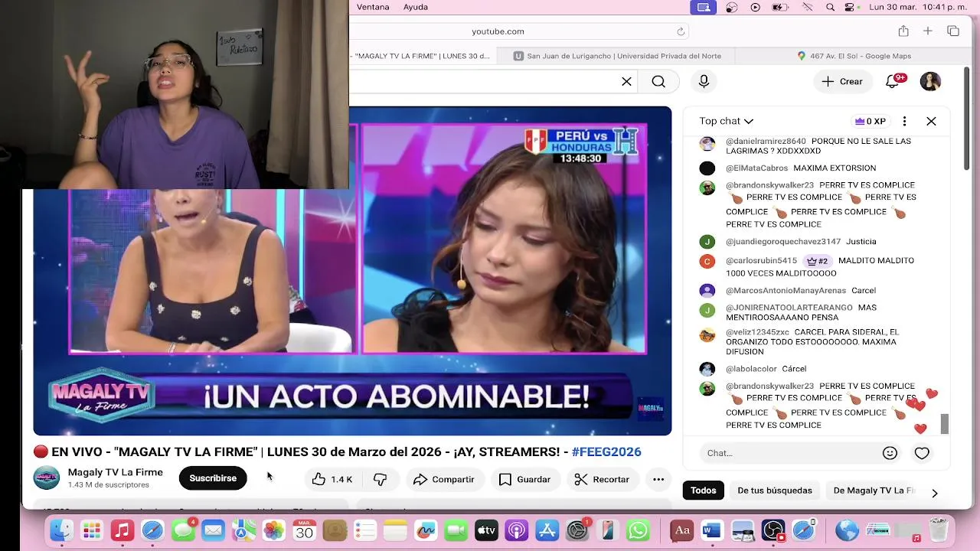Open the #FEEG2026 hashtag link

coord(606,452)
